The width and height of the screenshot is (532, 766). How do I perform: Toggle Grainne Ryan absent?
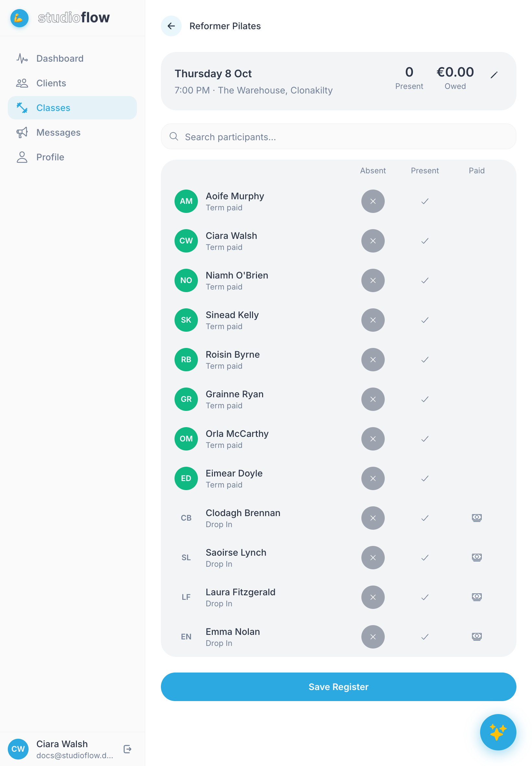click(x=373, y=399)
